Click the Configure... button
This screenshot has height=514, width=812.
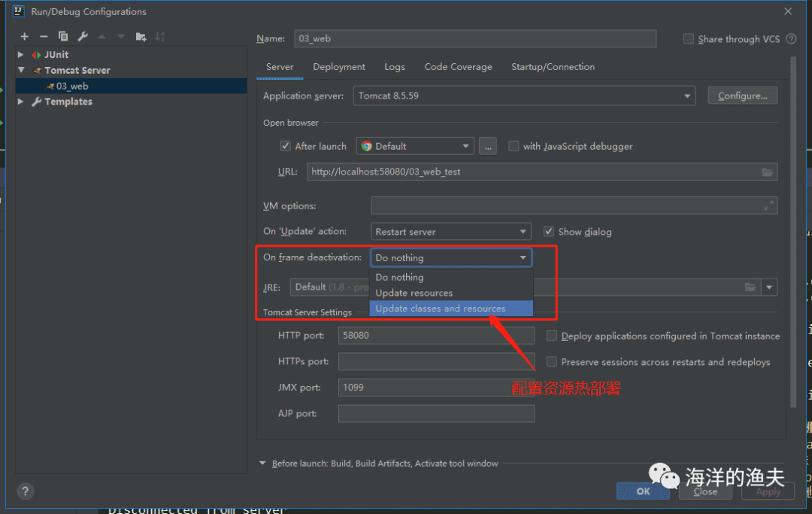coord(743,96)
